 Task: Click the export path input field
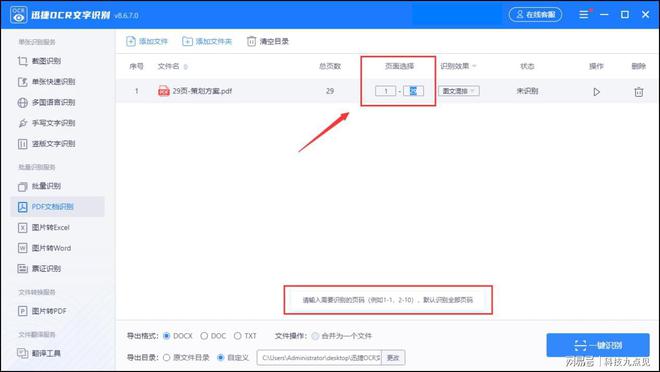click(319, 358)
